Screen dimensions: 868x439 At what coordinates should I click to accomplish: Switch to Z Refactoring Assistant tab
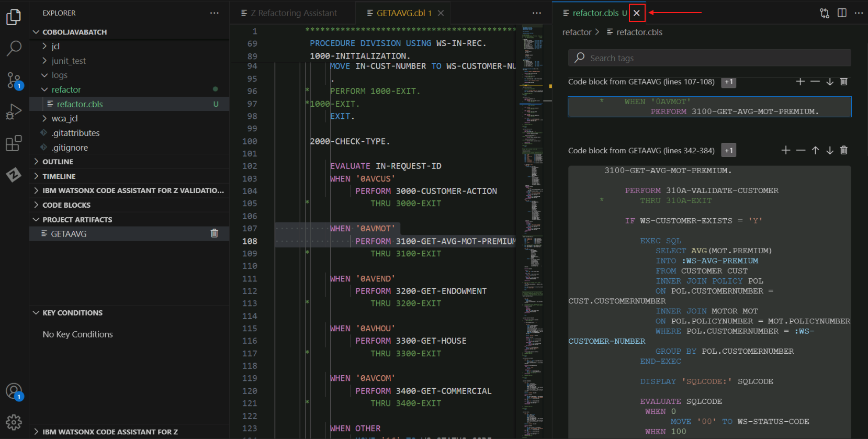(x=292, y=13)
